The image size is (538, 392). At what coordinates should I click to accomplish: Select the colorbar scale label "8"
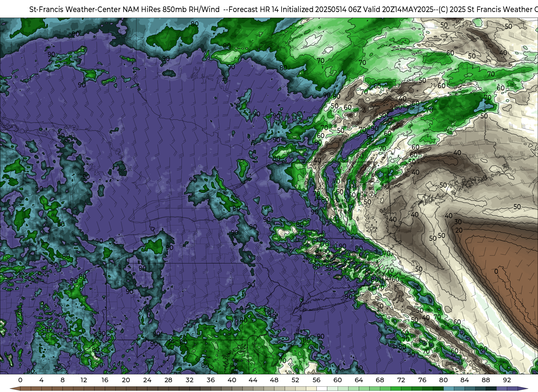click(x=62, y=380)
